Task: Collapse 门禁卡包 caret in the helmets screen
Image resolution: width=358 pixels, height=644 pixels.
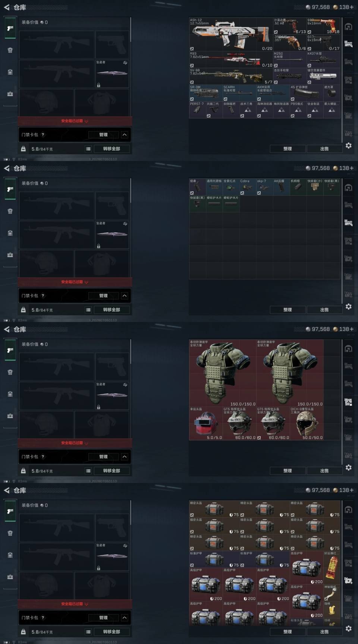Action: (125, 457)
